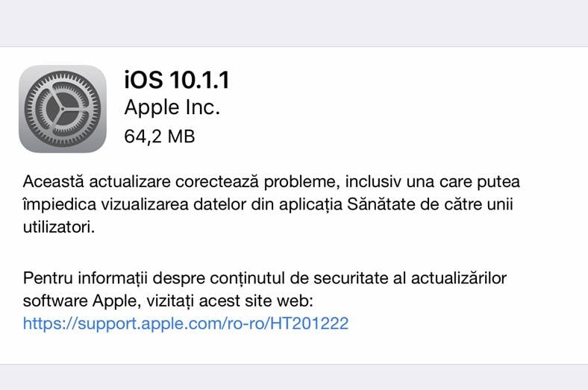Tap the gray footer area below card

coord(294,377)
